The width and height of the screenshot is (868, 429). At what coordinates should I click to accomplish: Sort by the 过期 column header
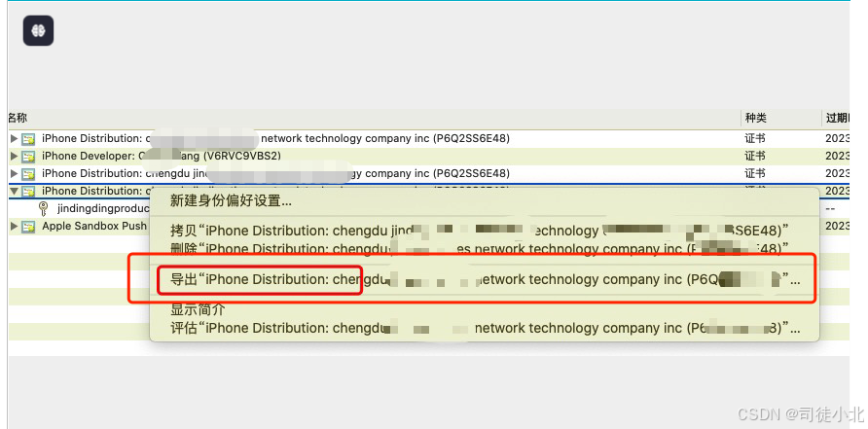pyautogui.click(x=837, y=118)
